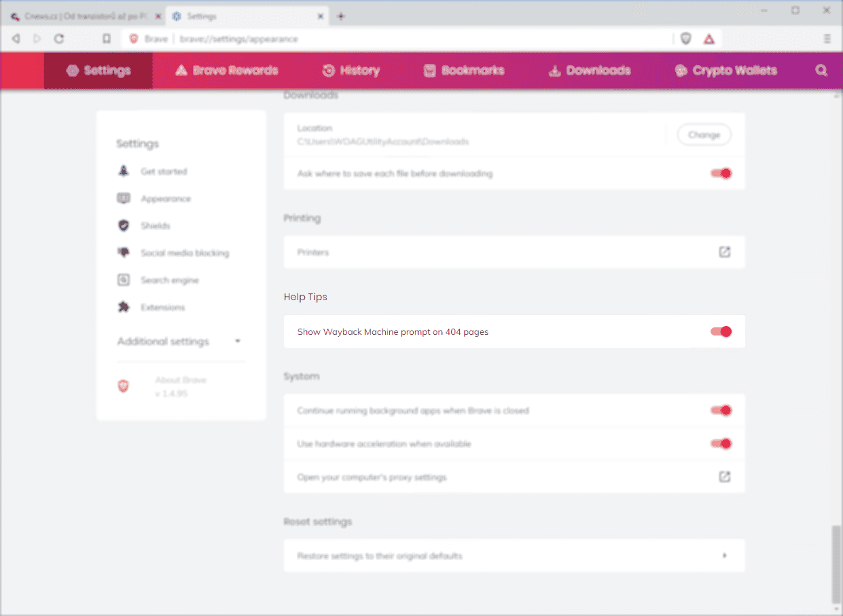The height and width of the screenshot is (616, 843).
Task: Click the 'Help Tips' section heading
Action: 306,297
